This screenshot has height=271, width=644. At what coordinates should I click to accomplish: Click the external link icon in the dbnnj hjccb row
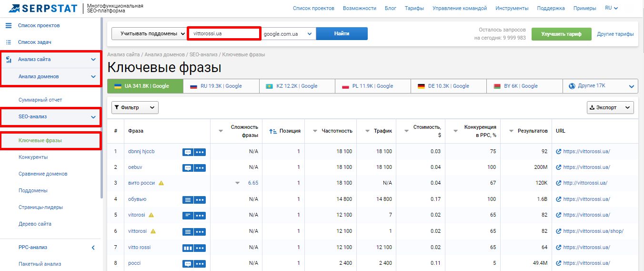coord(559,152)
